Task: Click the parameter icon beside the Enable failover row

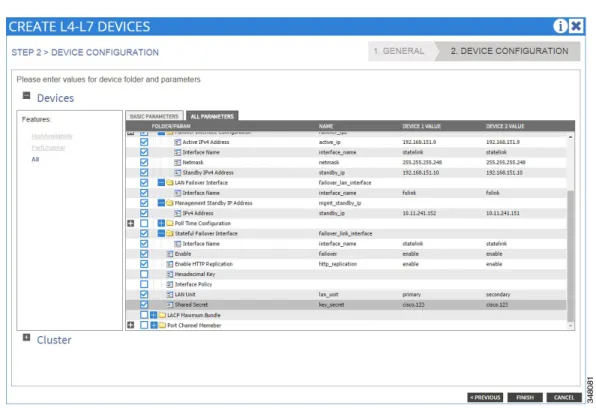Action: pos(170,254)
